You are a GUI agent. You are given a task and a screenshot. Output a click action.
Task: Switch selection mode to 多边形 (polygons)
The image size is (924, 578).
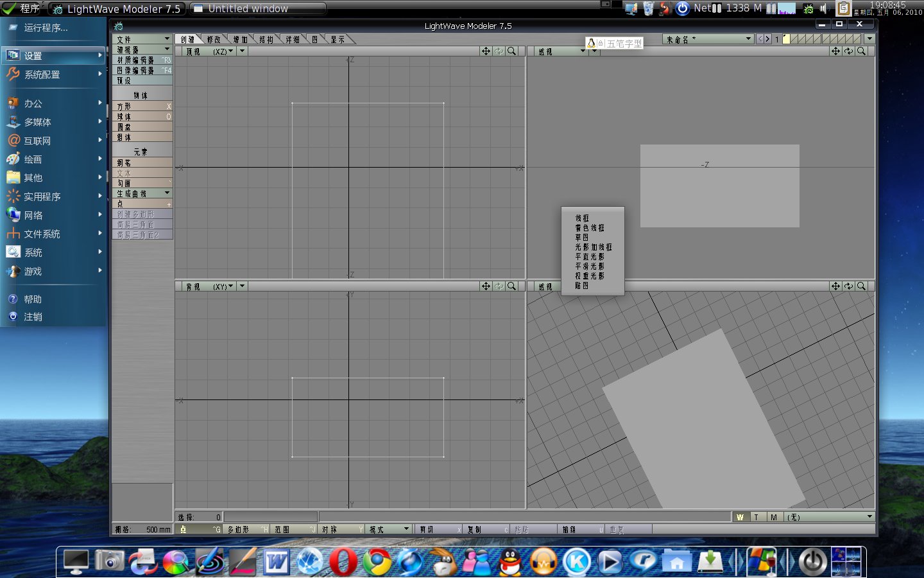[x=247, y=529]
